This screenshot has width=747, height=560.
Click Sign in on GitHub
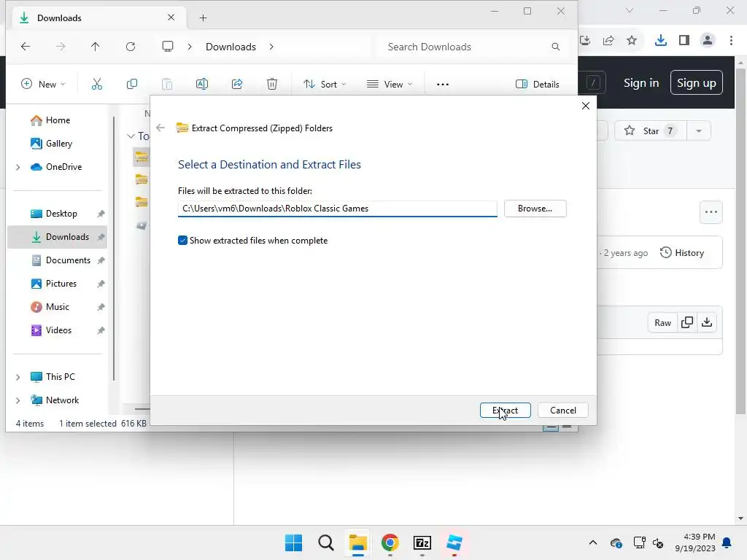coord(641,83)
